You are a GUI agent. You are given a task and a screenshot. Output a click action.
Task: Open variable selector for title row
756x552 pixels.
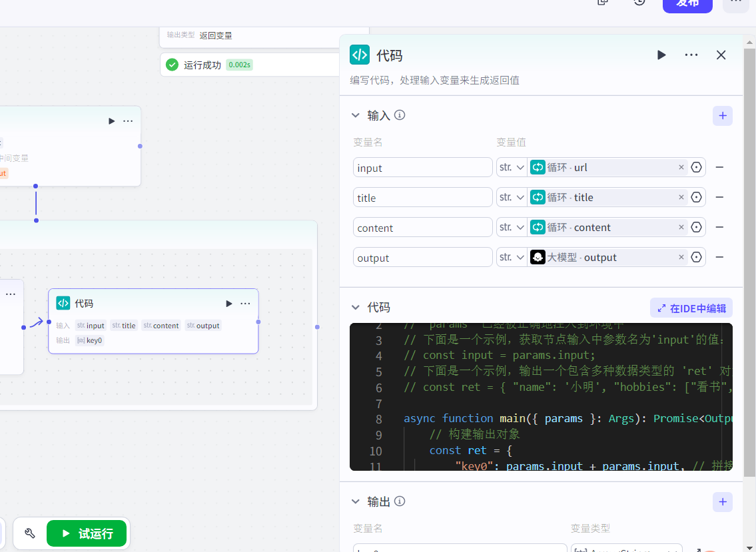pos(696,197)
